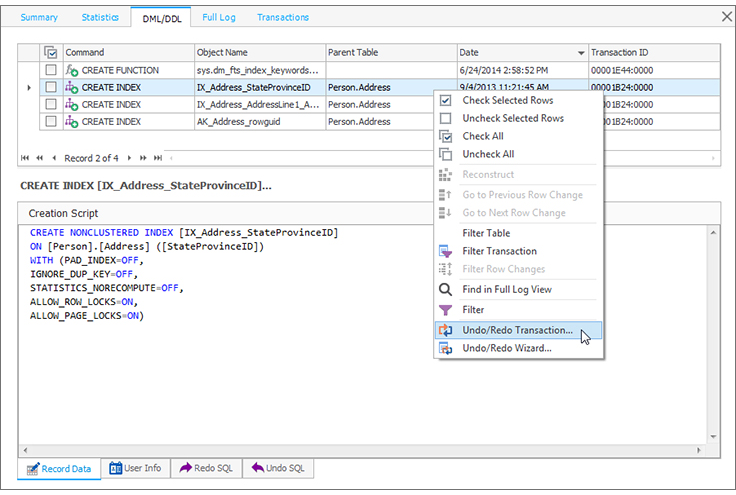The height and width of the screenshot is (495, 736).
Task: Click the Transaction ID column header
Action: (x=654, y=53)
